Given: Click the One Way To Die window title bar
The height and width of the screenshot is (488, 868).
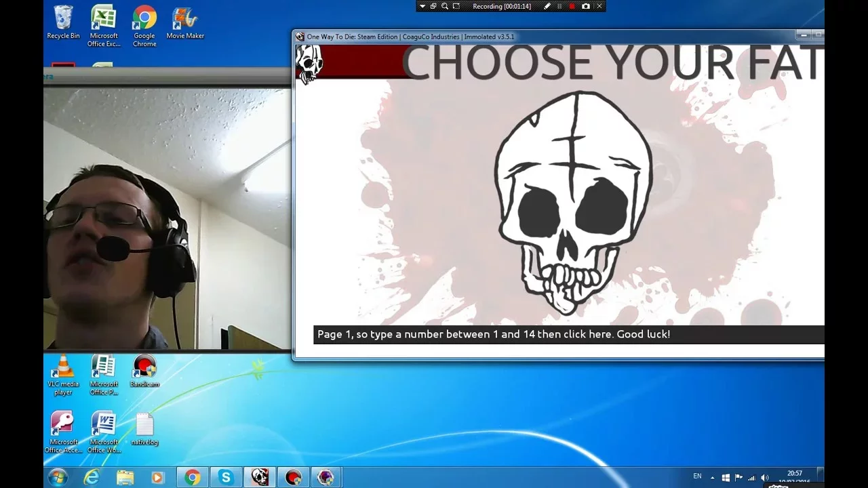Looking at the screenshot, I should click(x=542, y=37).
